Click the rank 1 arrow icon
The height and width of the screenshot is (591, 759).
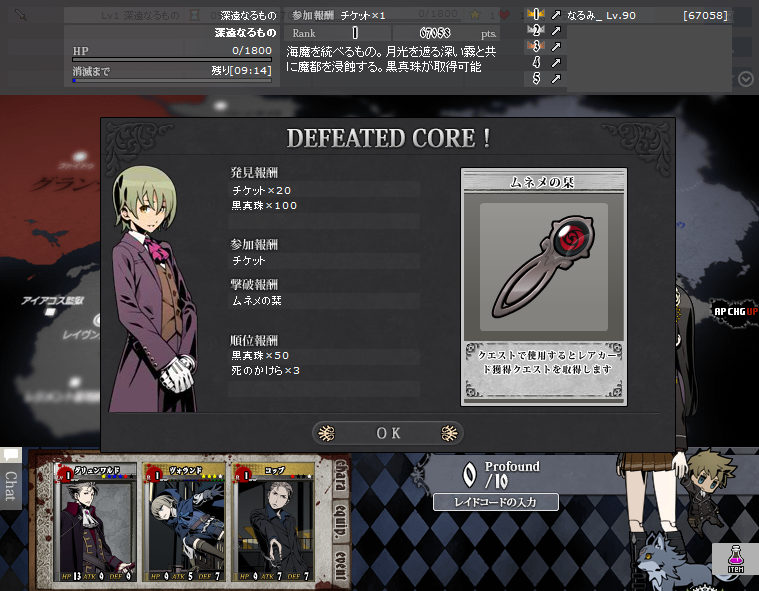[556, 15]
